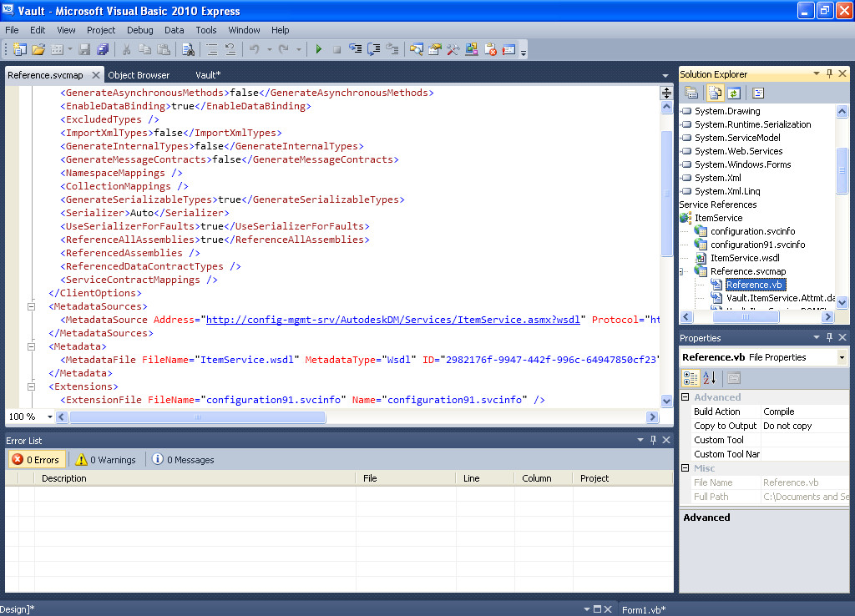Open the Debug menu
This screenshot has height=616, width=855.
(x=139, y=30)
